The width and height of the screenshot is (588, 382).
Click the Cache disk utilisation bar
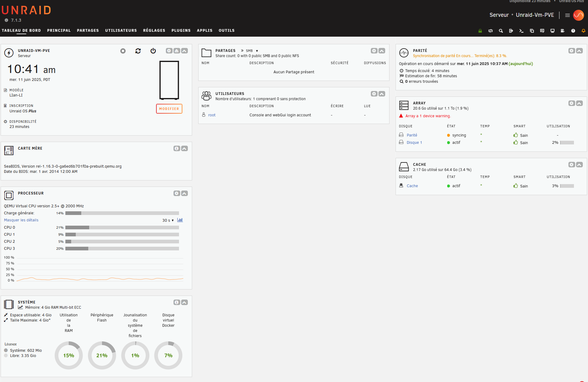pos(567,186)
